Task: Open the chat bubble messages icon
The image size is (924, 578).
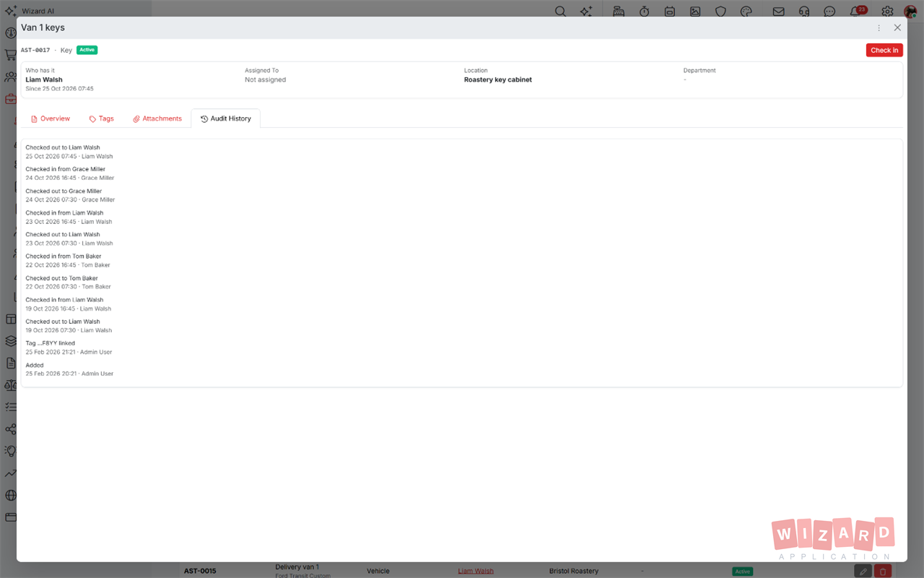Action: coord(830,12)
